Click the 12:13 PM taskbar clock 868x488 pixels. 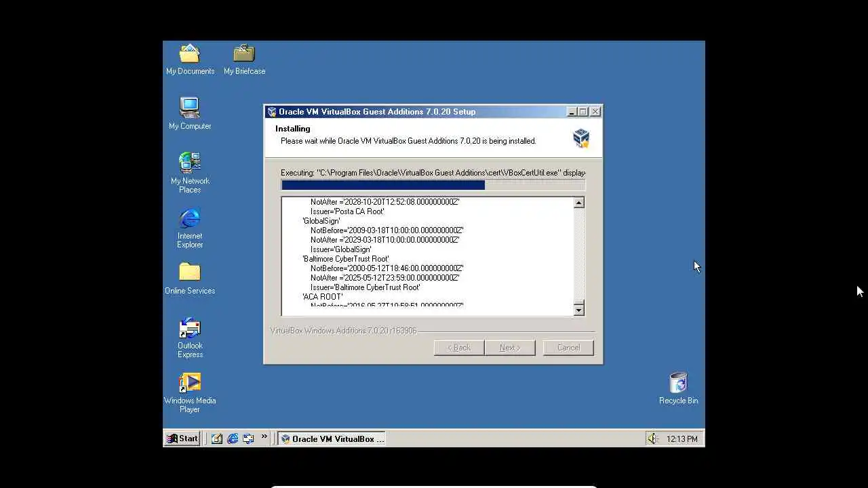682,439
